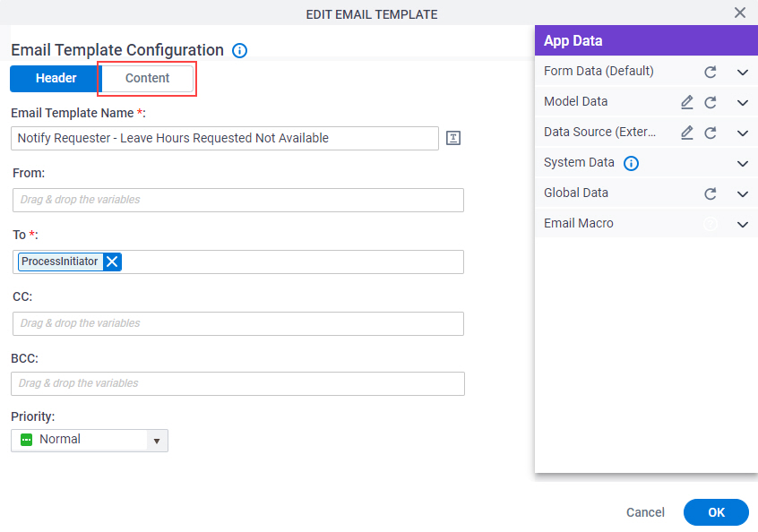
Task: Refresh Form Data (Default) section
Action: point(711,72)
